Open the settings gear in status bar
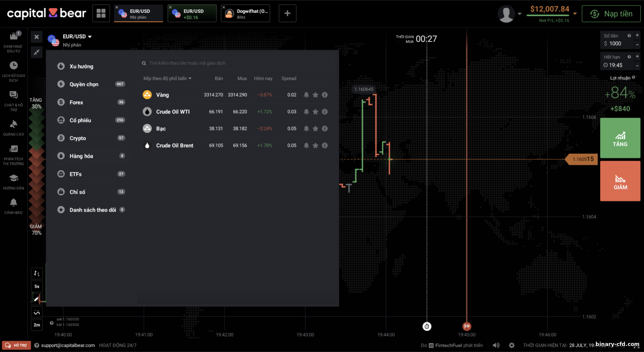The width and height of the screenshot is (644, 352). [x=511, y=345]
